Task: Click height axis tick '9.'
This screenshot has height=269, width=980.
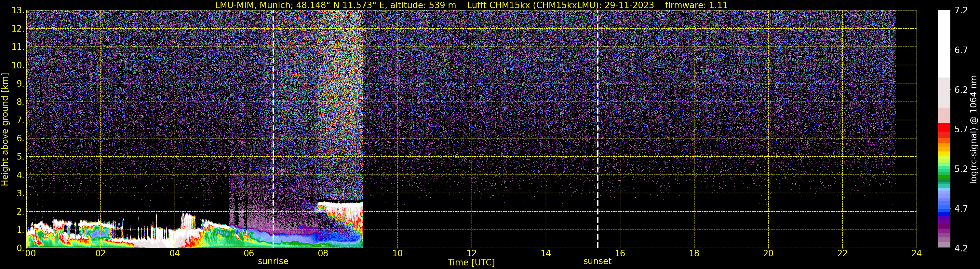Action: tap(20, 83)
